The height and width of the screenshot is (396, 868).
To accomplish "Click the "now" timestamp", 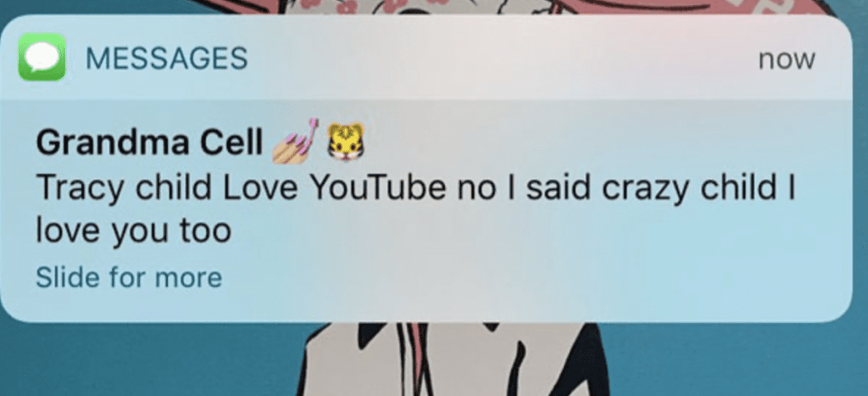I will (787, 59).
